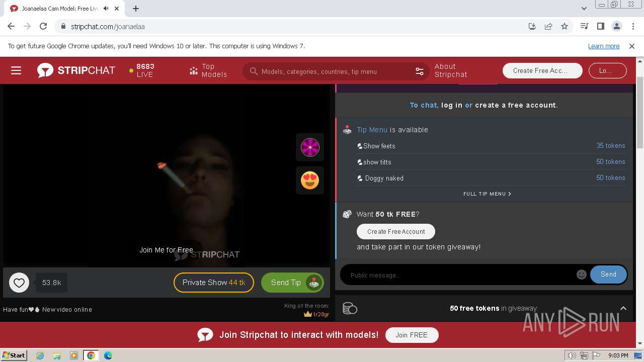The height and width of the screenshot is (362, 644).
Task: Open emoji picker in message box
Action: coord(582,275)
